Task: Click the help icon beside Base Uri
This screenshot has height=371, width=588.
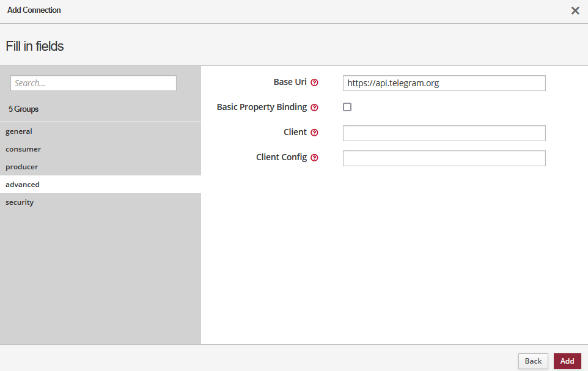Action: pyautogui.click(x=314, y=83)
